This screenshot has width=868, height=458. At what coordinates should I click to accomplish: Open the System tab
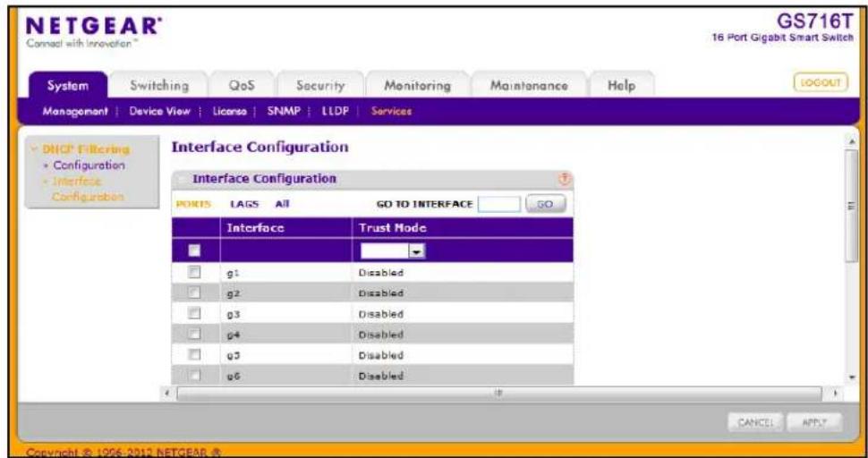pyautogui.click(x=67, y=86)
